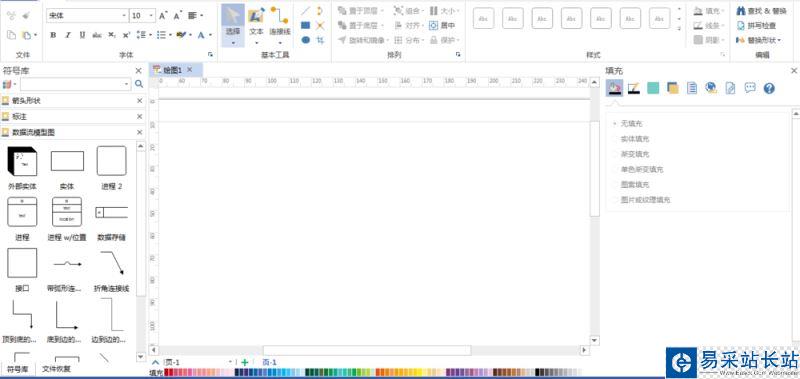Open the teal theme square icon in panel

click(653, 88)
